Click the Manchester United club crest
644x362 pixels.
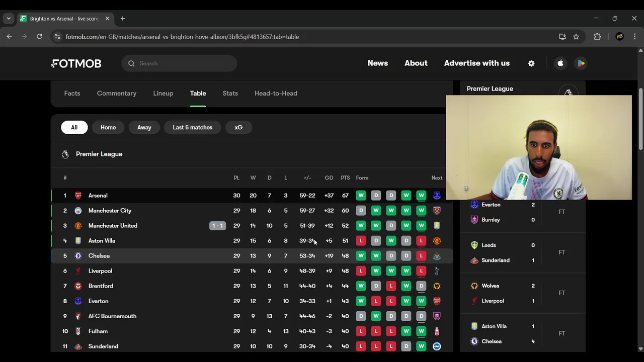(78, 226)
